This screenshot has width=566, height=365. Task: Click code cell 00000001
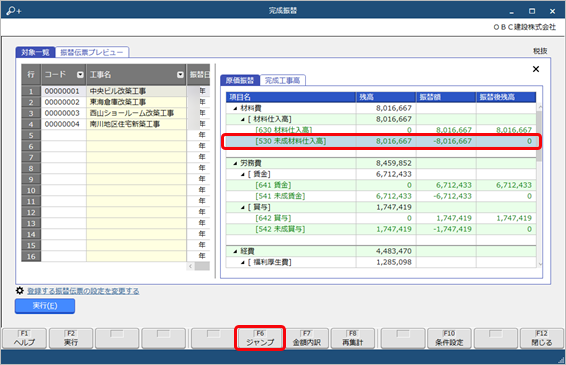pos(64,91)
